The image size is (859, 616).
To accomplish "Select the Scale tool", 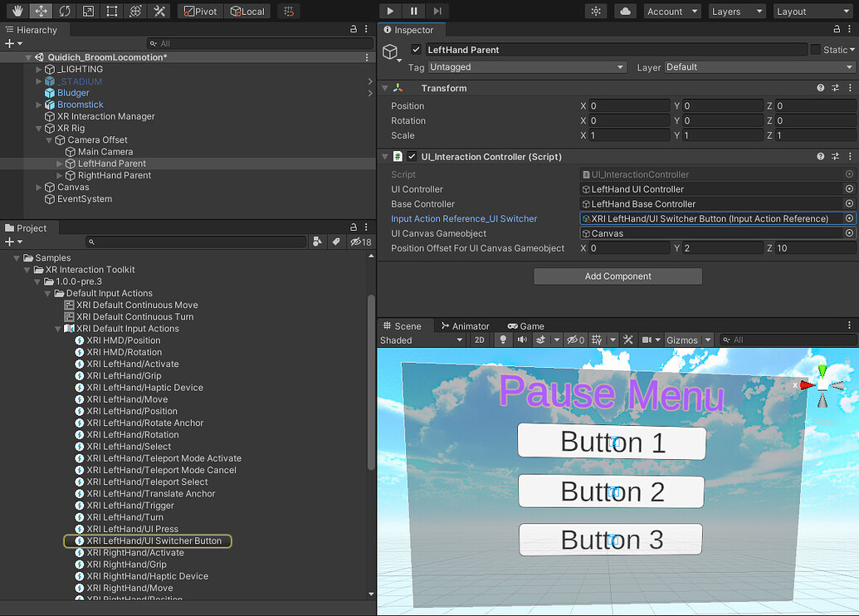I will pyautogui.click(x=87, y=11).
